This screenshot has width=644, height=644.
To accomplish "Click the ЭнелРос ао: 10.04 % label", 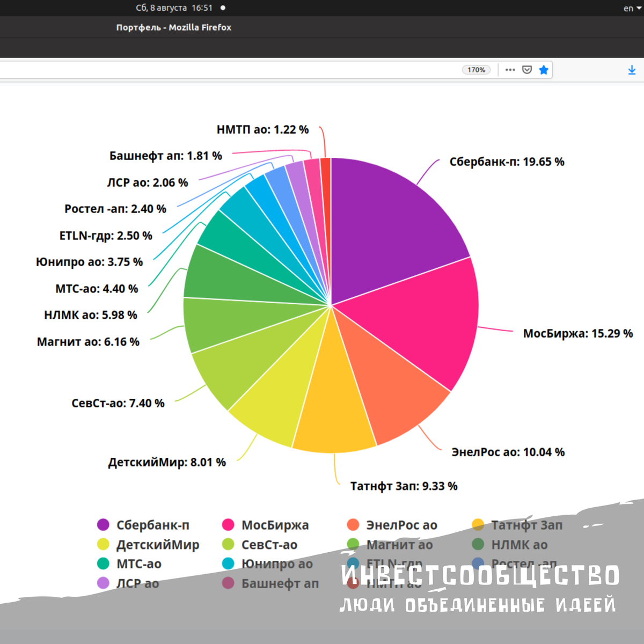I will coord(508,452).
